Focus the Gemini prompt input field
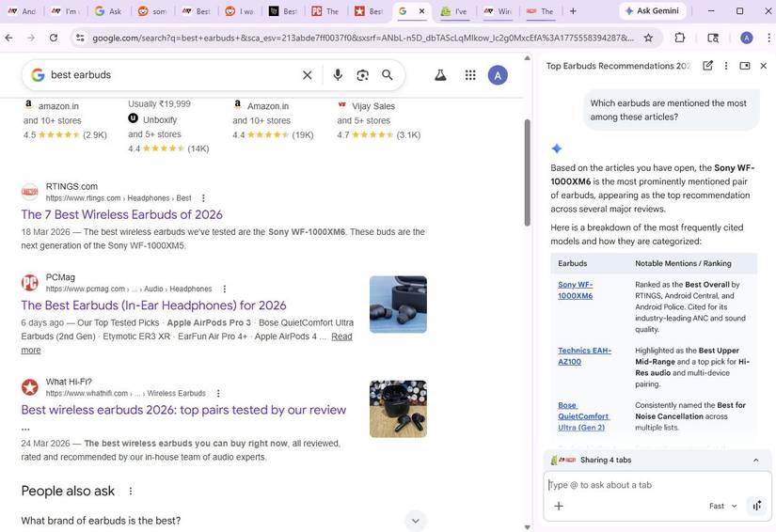776x532 pixels. [657, 485]
